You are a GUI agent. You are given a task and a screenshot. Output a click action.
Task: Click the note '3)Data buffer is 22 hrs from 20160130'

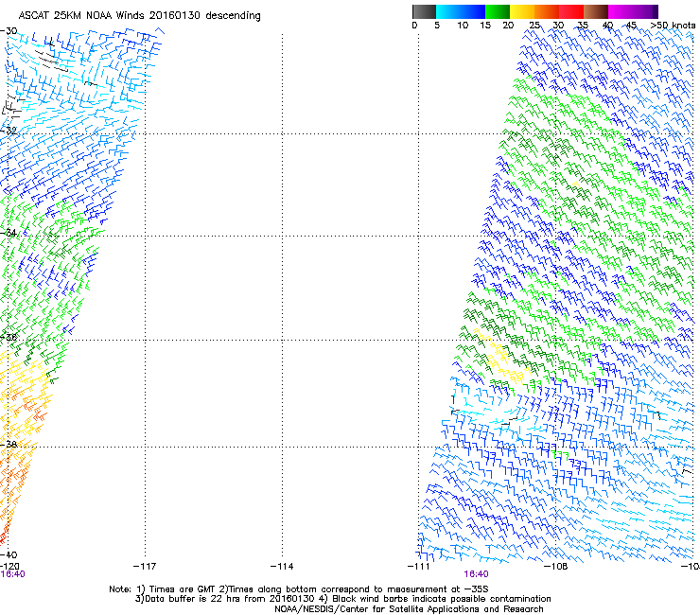point(224,599)
